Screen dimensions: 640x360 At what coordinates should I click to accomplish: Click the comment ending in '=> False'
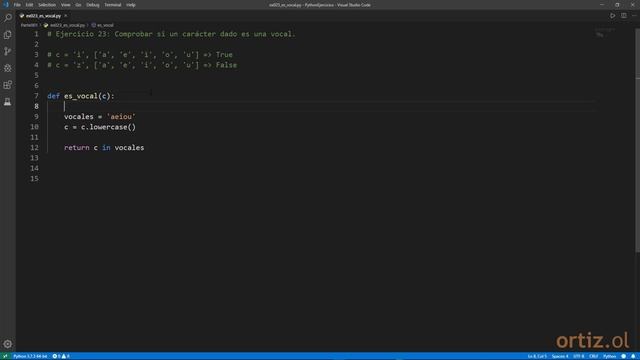pyautogui.click(x=142, y=65)
